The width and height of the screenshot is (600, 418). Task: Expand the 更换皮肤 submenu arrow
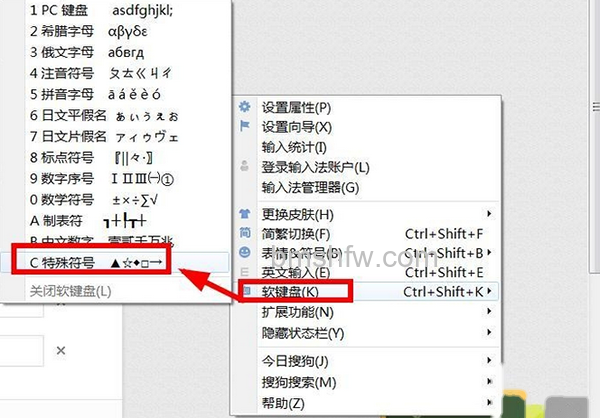tap(489, 214)
